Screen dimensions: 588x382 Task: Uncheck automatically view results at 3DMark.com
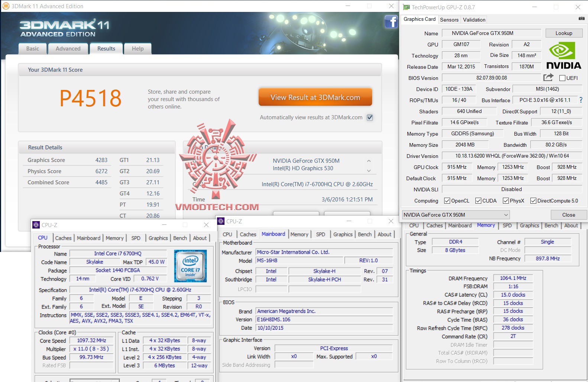tap(370, 117)
